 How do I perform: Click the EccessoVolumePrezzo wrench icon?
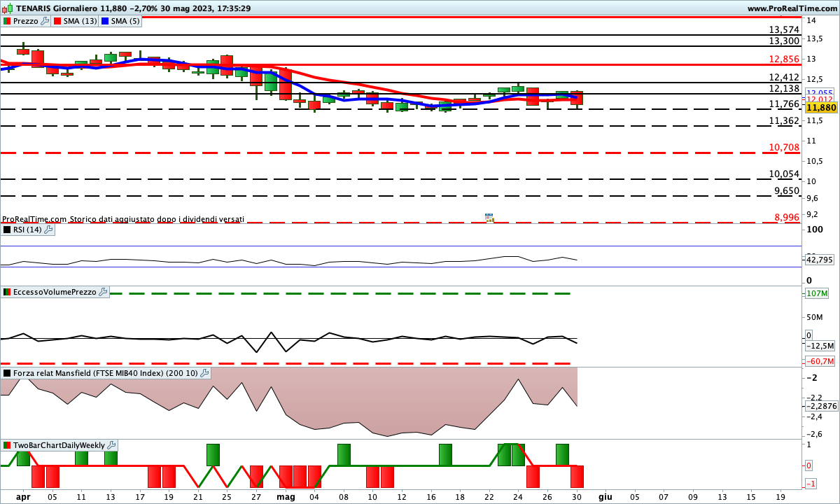point(103,292)
